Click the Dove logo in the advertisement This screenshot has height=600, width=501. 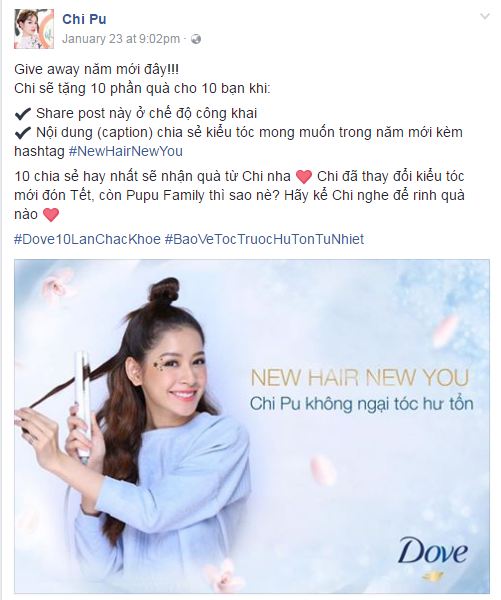(433, 551)
